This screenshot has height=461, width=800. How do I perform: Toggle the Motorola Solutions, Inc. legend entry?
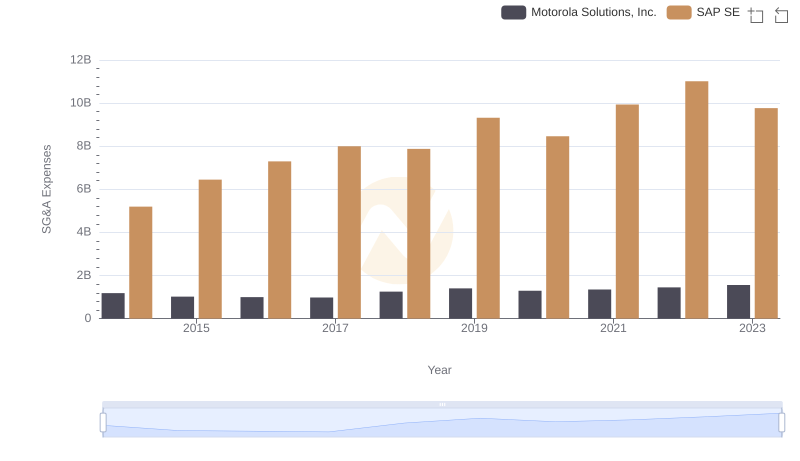pyautogui.click(x=593, y=12)
